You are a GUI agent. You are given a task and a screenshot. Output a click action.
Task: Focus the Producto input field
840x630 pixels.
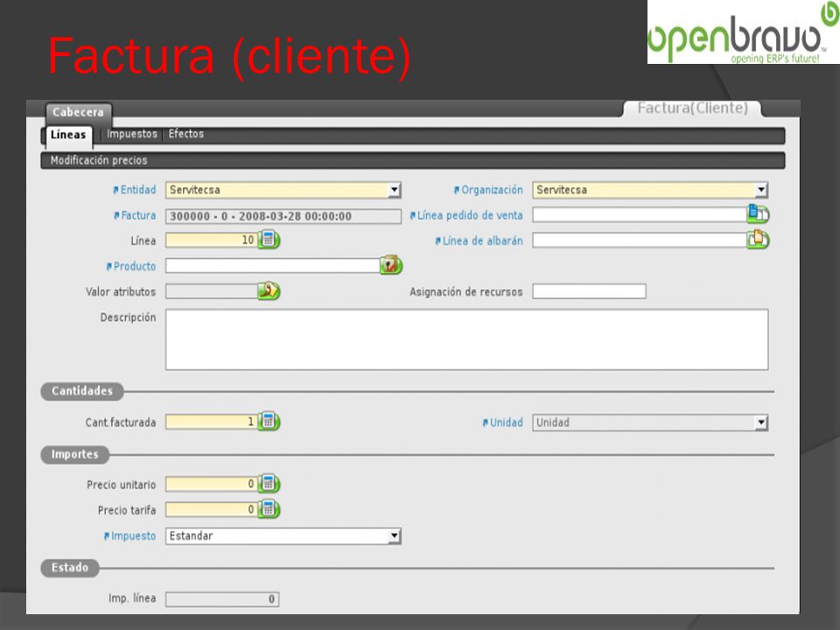point(273,265)
